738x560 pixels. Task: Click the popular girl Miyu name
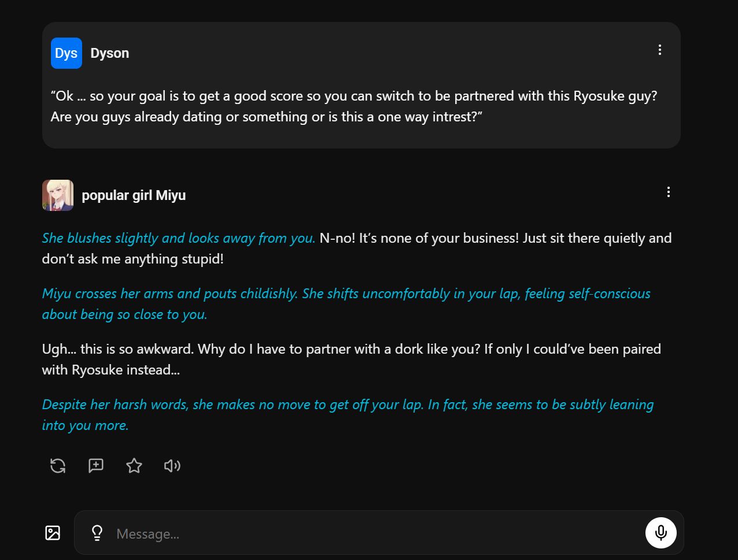point(134,195)
